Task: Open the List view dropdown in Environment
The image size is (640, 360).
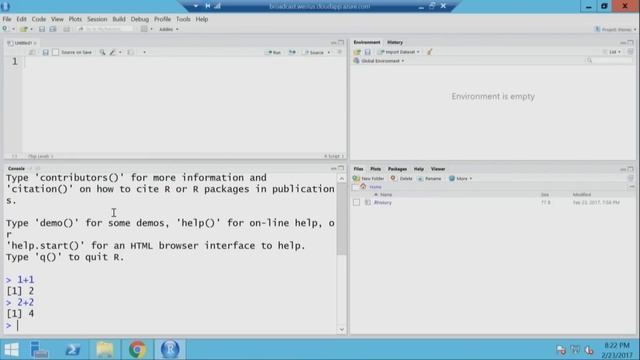Action: 612,52
